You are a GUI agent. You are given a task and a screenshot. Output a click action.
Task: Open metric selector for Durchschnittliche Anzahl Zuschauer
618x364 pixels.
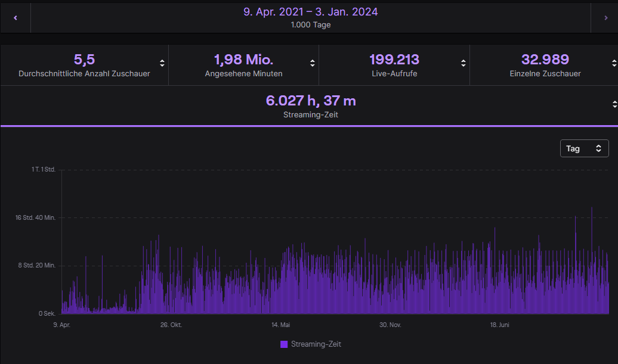coord(162,63)
